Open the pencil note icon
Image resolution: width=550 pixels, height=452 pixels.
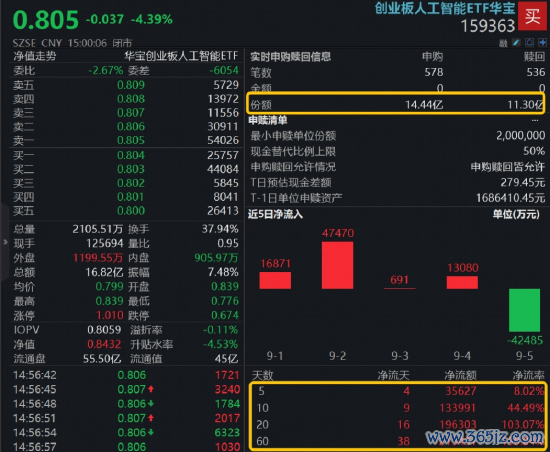click(516, 43)
